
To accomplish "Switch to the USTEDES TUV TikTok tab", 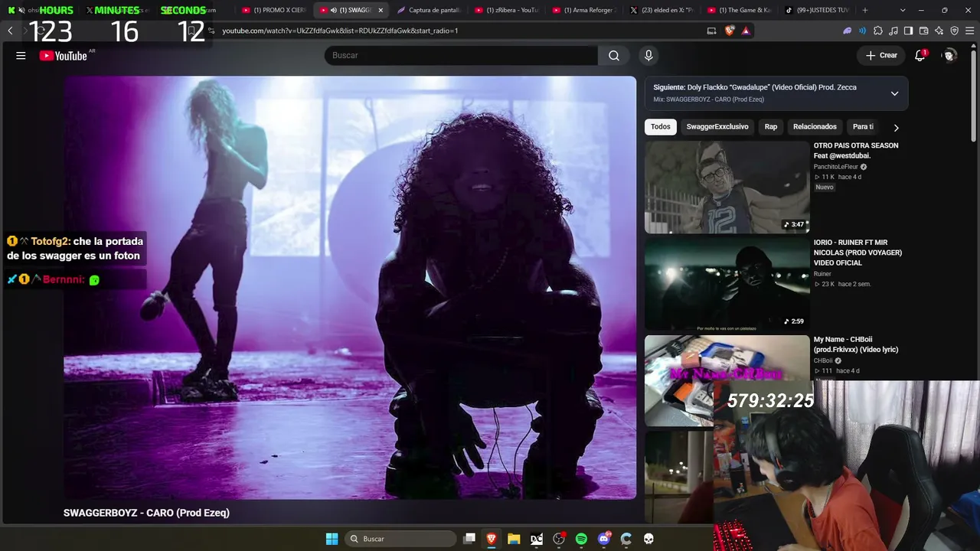I will [x=817, y=10].
